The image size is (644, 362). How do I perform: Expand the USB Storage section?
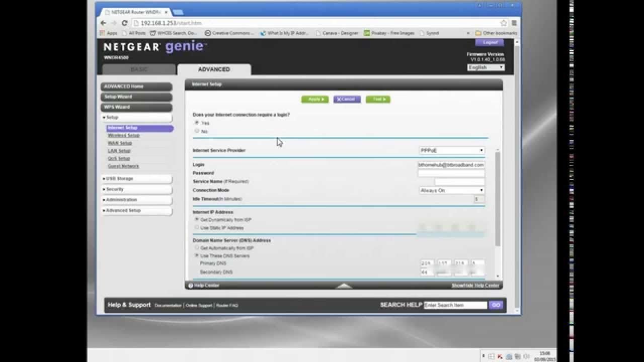(x=136, y=178)
